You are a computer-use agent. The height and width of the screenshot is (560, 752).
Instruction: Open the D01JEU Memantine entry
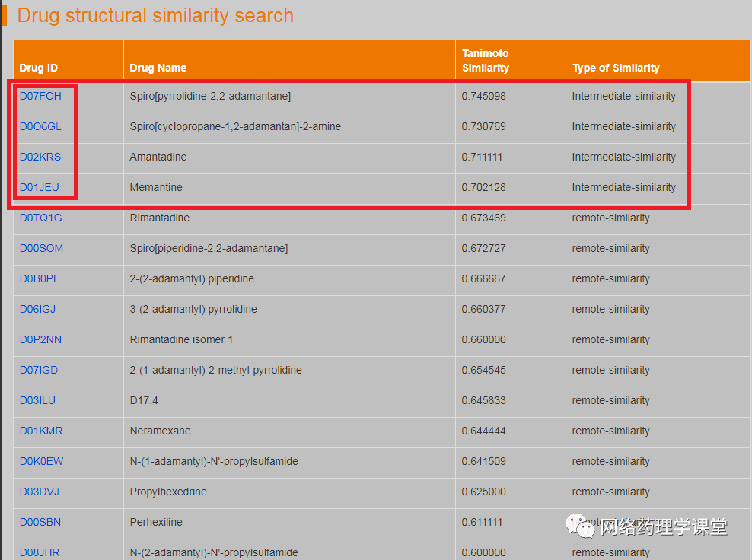[40, 187]
